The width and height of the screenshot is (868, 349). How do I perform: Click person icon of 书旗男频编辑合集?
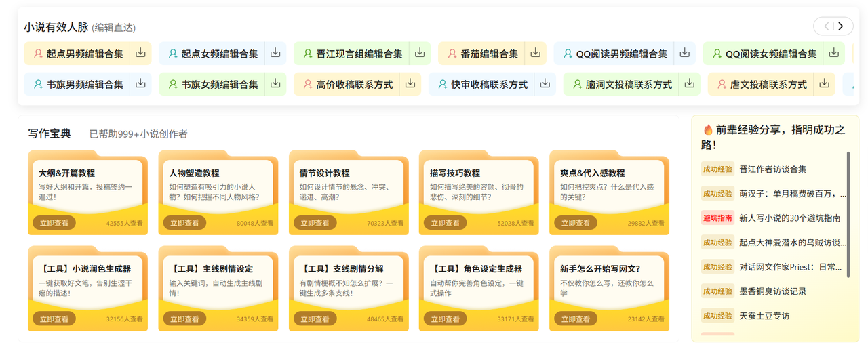(38, 85)
